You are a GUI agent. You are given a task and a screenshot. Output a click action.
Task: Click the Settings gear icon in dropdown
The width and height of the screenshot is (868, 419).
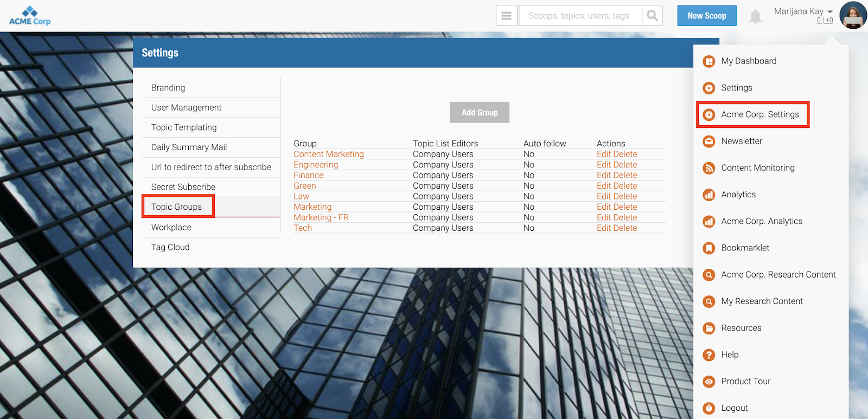click(x=709, y=88)
